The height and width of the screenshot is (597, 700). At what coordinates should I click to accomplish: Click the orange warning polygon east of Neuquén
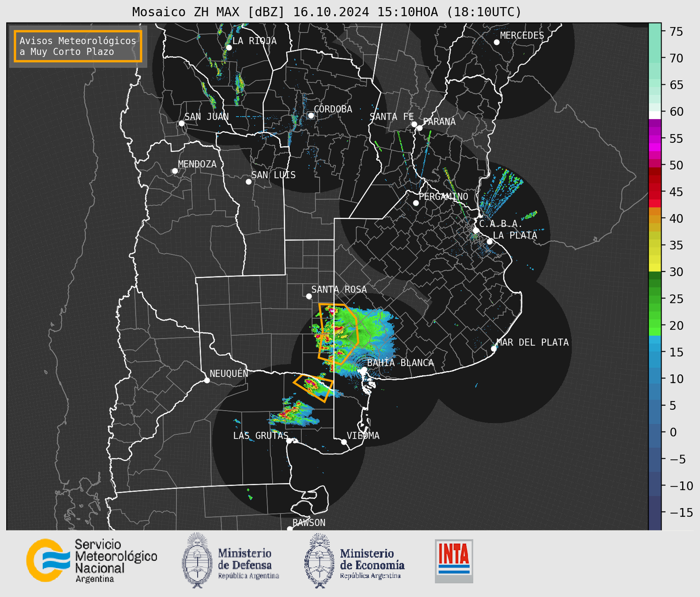point(313,388)
